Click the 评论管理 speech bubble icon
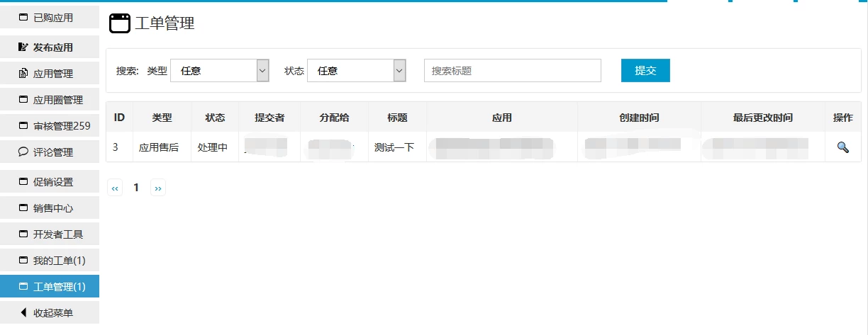Image resolution: width=868 pixels, height=335 pixels. click(x=23, y=152)
